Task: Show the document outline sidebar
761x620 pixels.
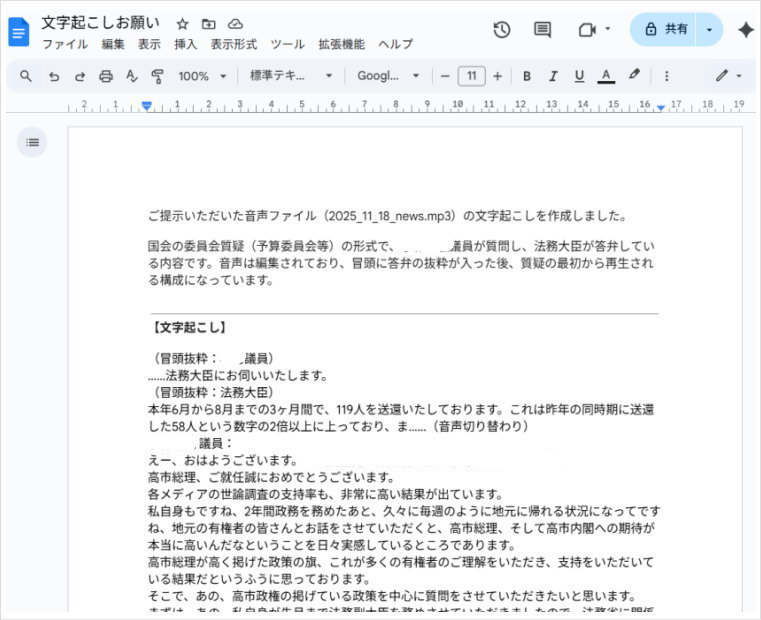Action: click(x=33, y=143)
